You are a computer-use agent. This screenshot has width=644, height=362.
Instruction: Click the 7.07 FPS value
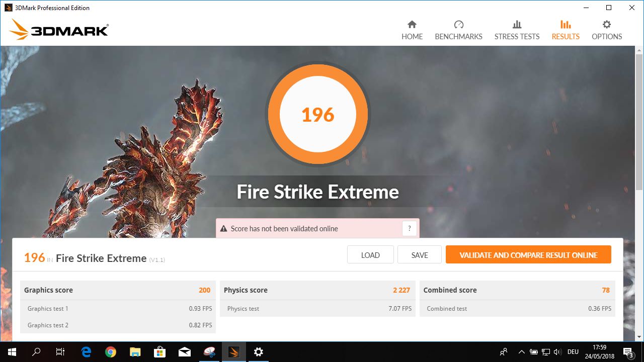click(400, 309)
